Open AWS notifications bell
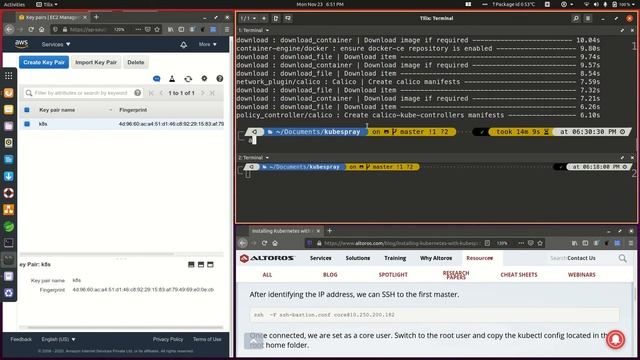This screenshot has width=640, height=360. (184, 44)
